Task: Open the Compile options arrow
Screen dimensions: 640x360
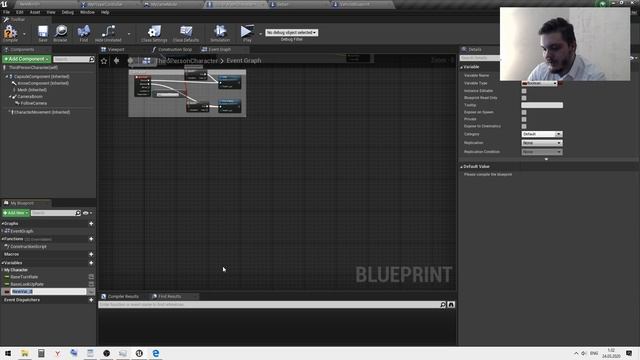Action: 24,33
